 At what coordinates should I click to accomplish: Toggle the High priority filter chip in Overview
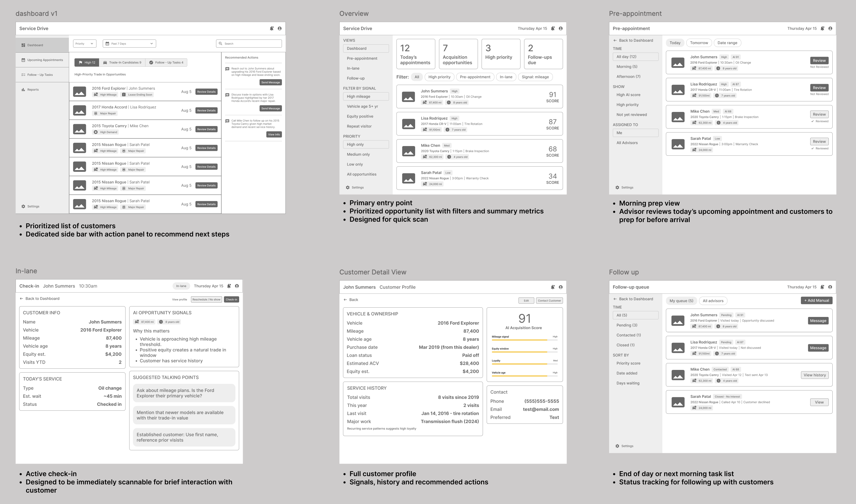(439, 77)
